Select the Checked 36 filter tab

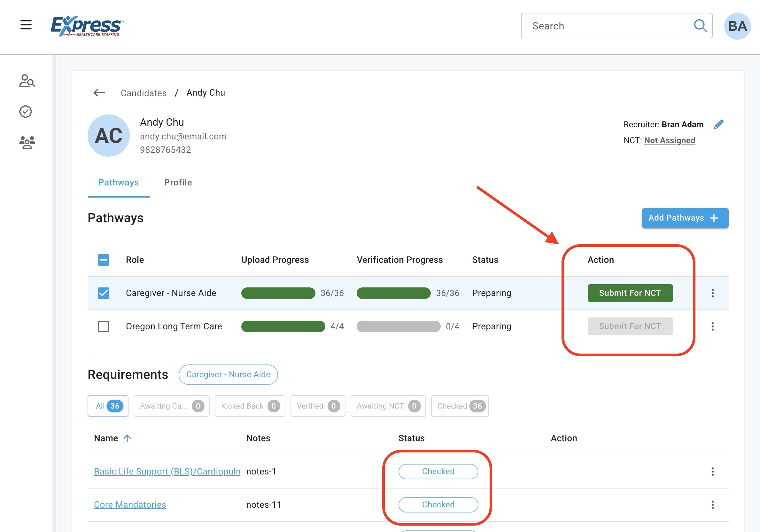pos(460,406)
